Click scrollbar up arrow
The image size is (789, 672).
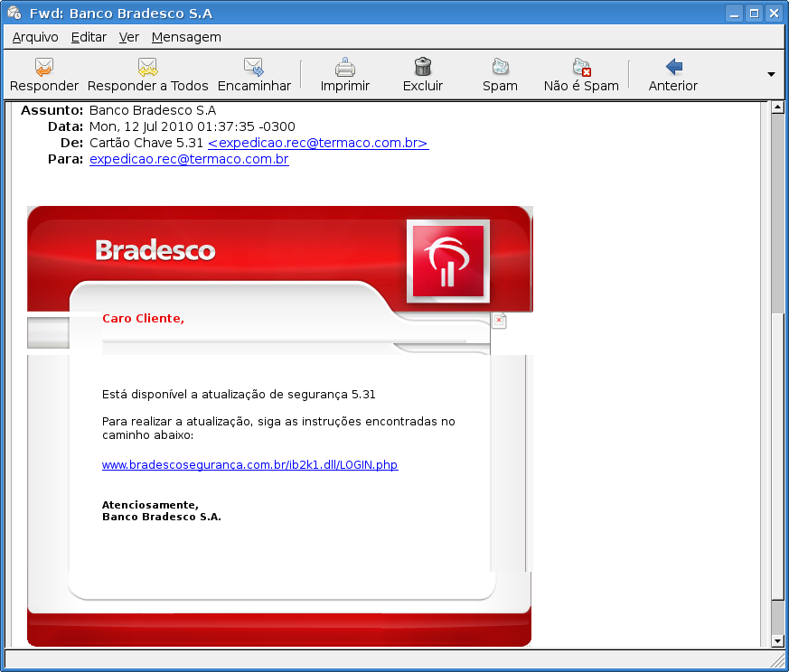pos(777,107)
